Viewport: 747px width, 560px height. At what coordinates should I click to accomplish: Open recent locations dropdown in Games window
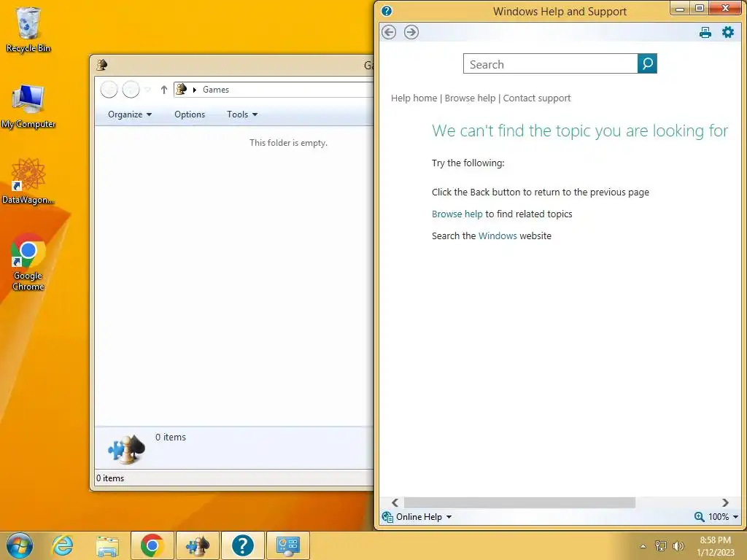click(147, 90)
